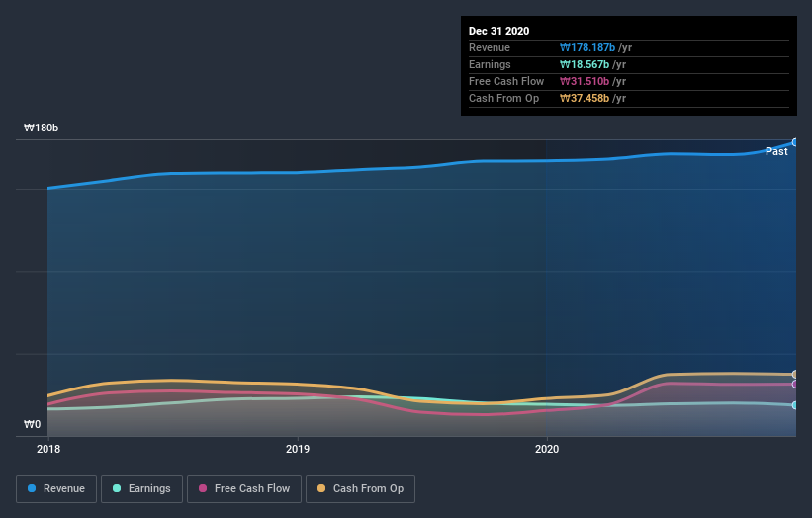Click the Revenue label in tooltip
This screenshot has width=812, height=518.
(x=490, y=47)
